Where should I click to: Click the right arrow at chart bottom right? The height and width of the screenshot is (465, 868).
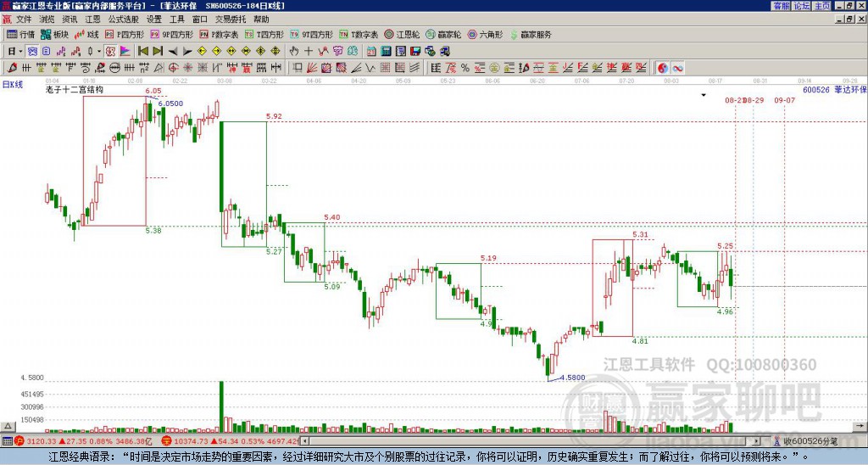pos(860,426)
